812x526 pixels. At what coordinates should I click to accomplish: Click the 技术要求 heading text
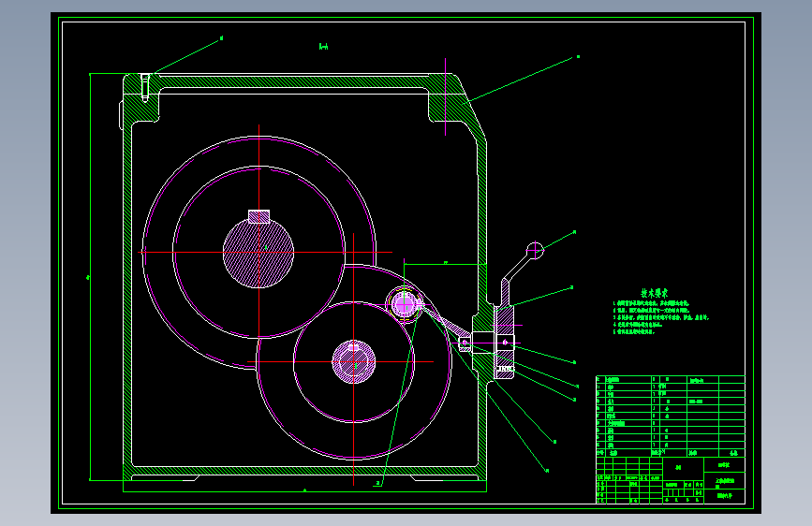point(654,294)
